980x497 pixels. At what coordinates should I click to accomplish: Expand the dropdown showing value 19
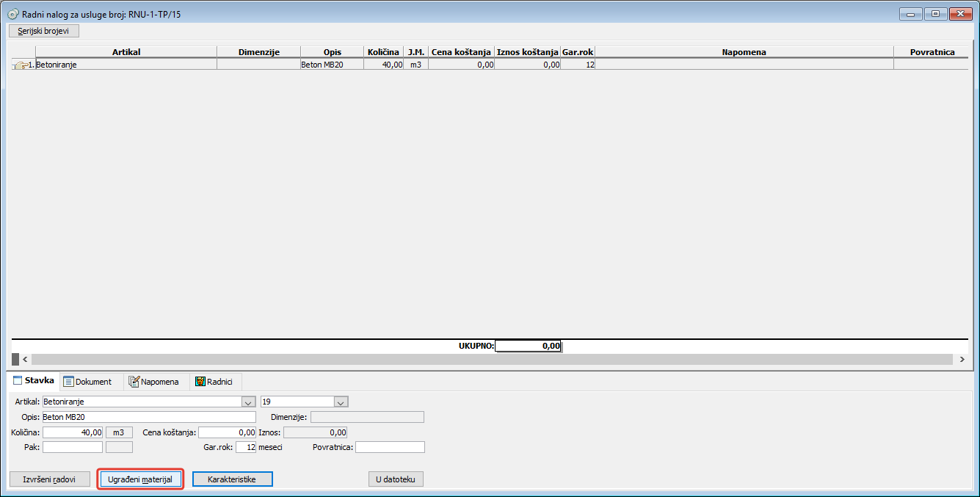(x=341, y=402)
